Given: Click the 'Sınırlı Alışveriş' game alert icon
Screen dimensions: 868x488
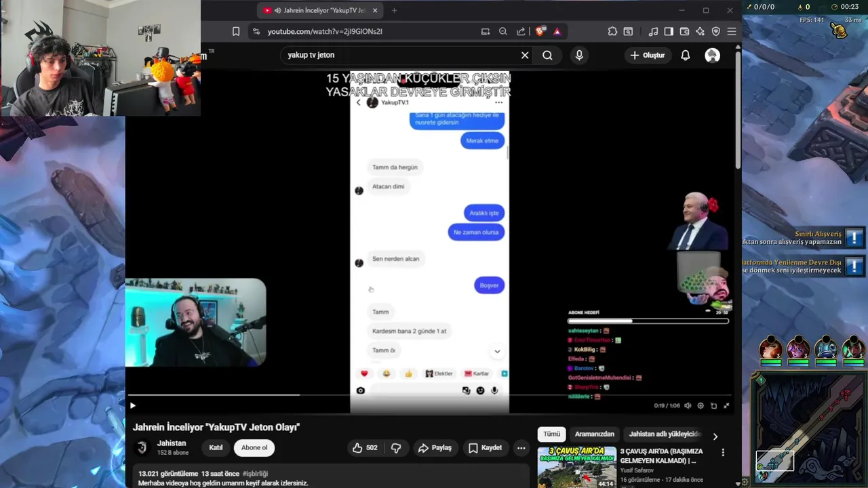Looking at the screenshot, I should click(x=854, y=237).
